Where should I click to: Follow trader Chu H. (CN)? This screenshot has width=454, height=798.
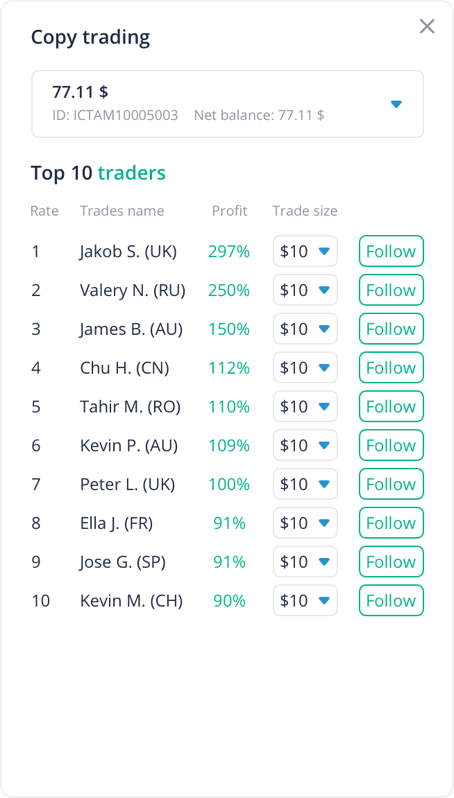pyautogui.click(x=391, y=367)
